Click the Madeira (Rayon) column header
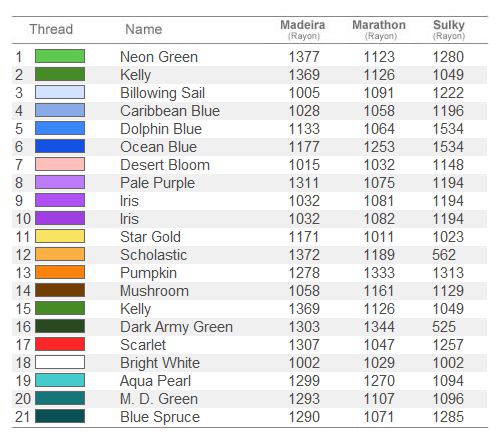The height and width of the screenshot is (438, 500). tap(303, 30)
